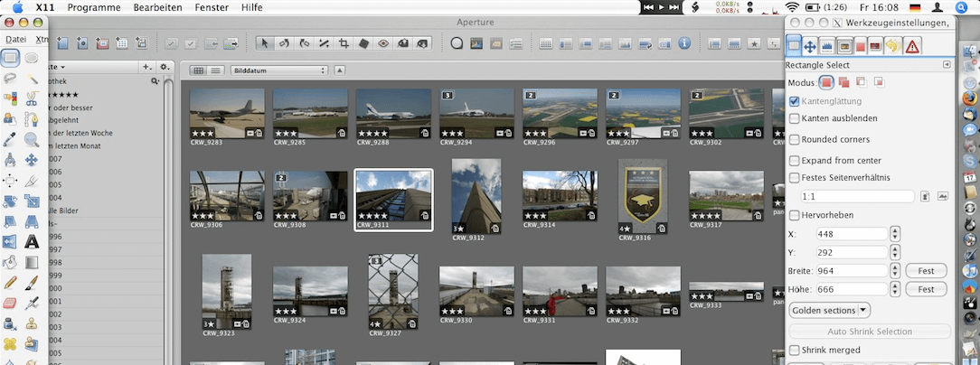Open the Datei menu in GIMP toolbox
The image size is (980, 365).
(x=14, y=39)
